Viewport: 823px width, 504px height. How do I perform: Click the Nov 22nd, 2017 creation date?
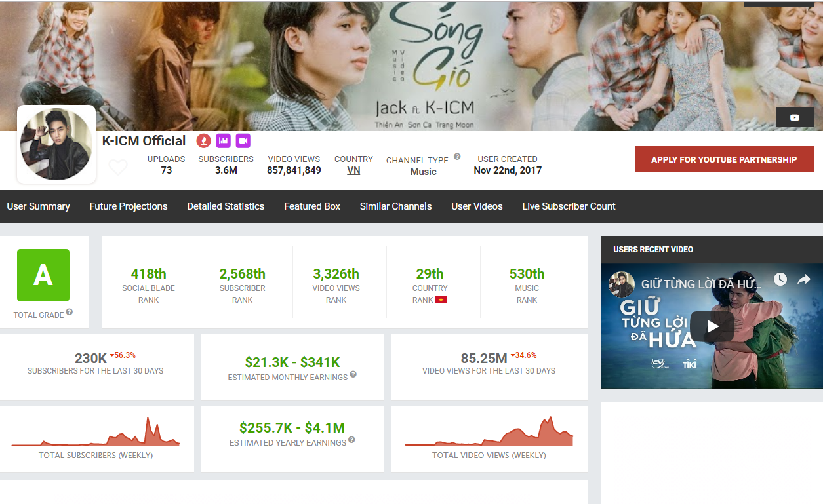(x=508, y=170)
